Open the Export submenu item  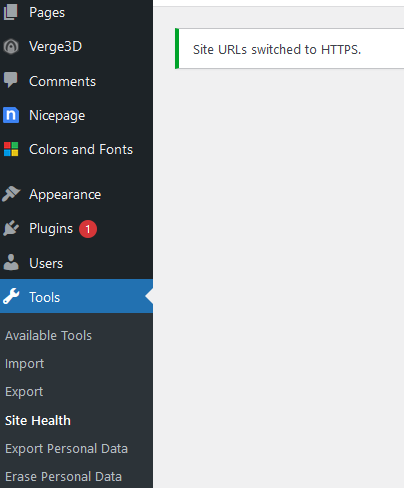pyautogui.click(x=24, y=392)
